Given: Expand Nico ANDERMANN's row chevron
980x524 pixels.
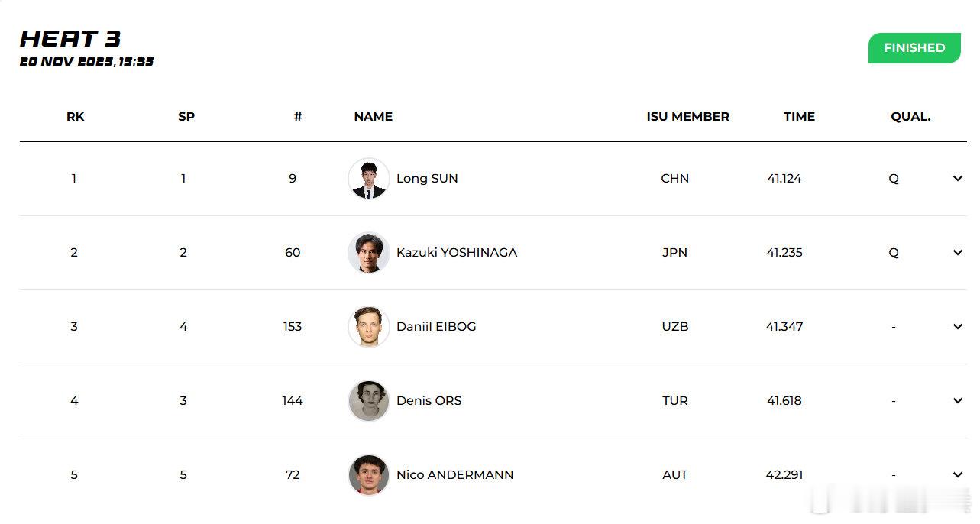Looking at the screenshot, I should (x=957, y=475).
